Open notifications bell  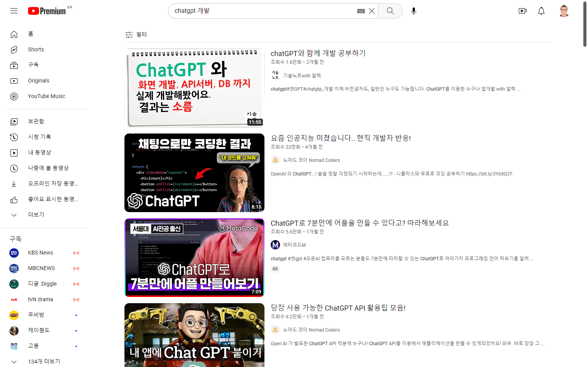pyautogui.click(x=541, y=11)
